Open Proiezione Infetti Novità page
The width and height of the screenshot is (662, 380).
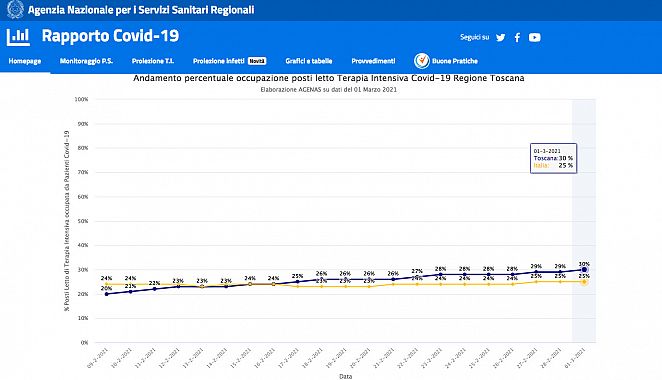230,61
